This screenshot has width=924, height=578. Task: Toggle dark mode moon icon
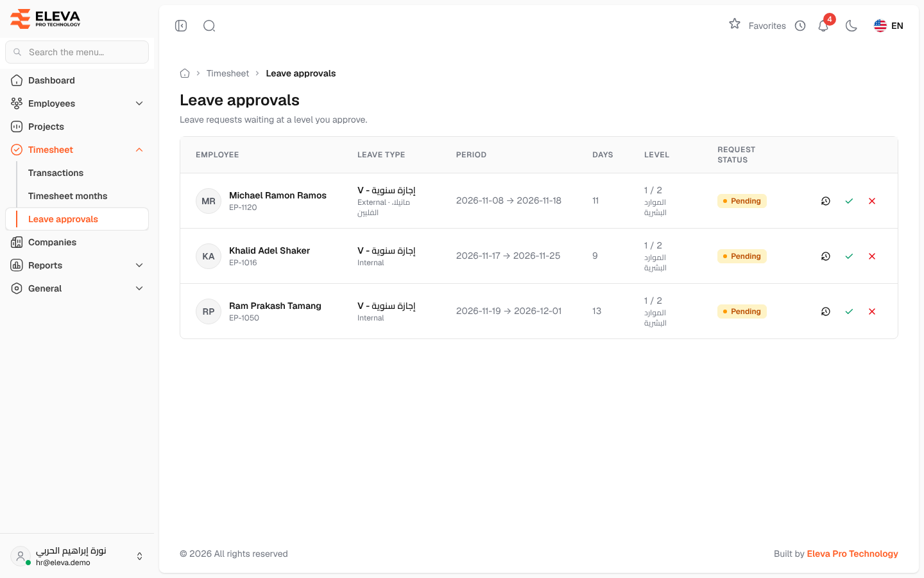click(851, 26)
